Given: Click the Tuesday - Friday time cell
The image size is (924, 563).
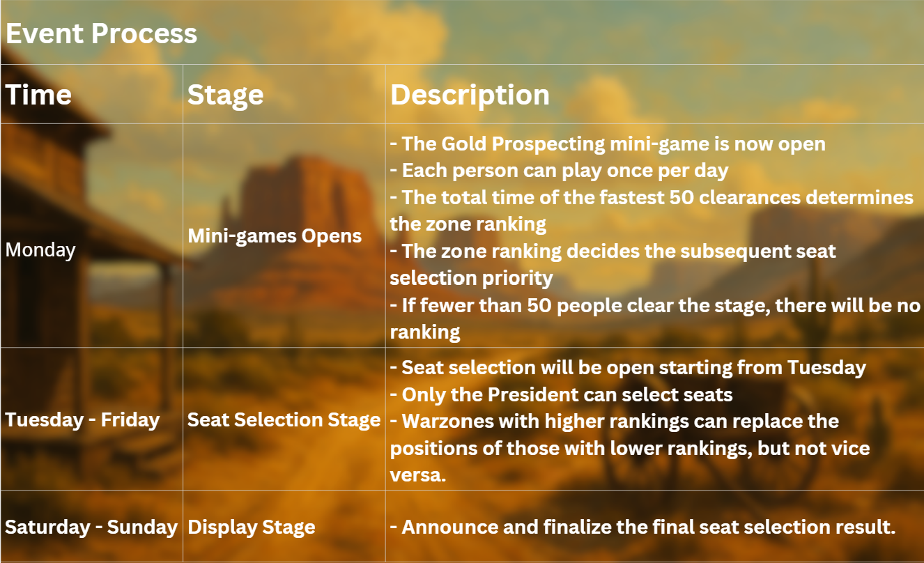Looking at the screenshot, I should (82, 420).
